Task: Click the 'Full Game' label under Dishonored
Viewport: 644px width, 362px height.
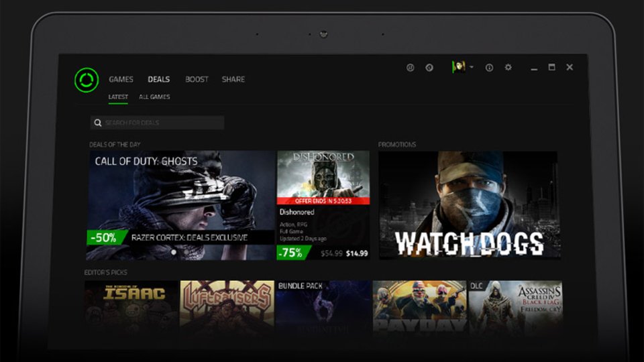Action: coord(291,231)
